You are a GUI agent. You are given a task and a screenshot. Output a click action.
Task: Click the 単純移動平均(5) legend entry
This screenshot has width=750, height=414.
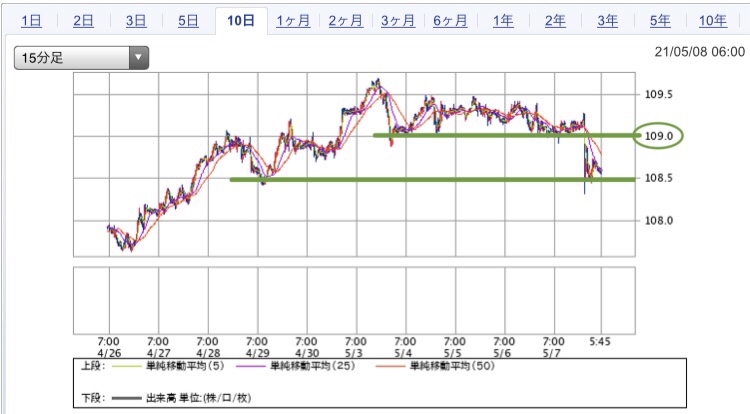185,366
